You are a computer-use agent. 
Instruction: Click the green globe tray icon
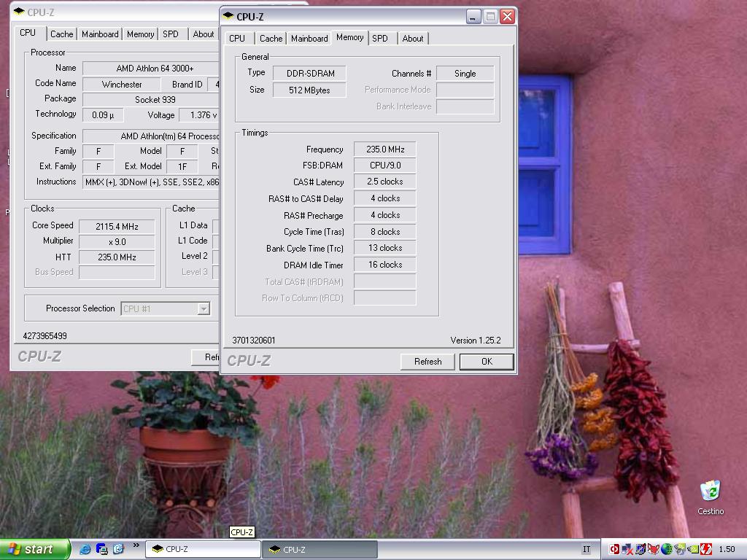tap(667, 549)
